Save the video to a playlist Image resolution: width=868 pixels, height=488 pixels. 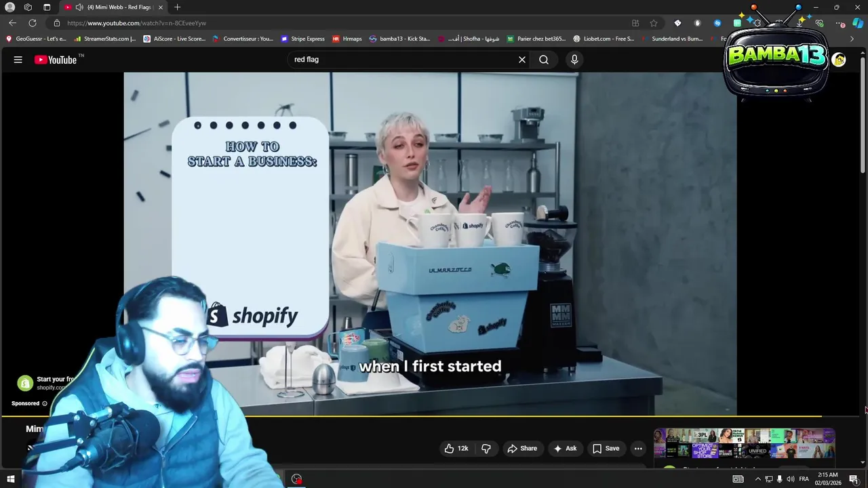click(606, 448)
